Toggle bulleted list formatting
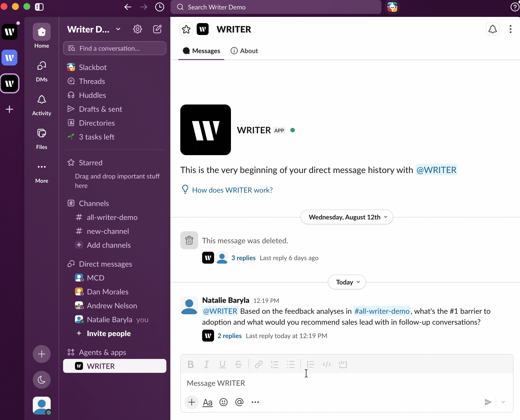Viewport: 520px width, 420px height. [x=291, y=364]
